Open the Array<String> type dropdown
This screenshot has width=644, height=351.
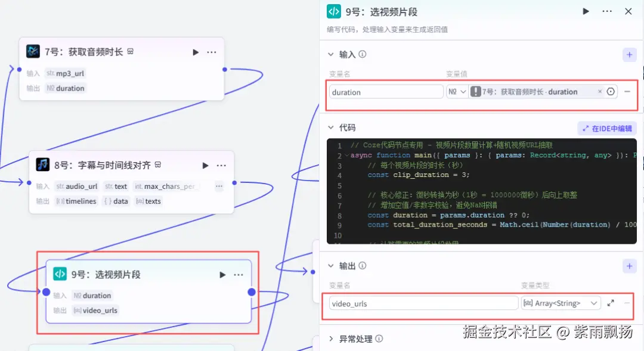point(561,303)
